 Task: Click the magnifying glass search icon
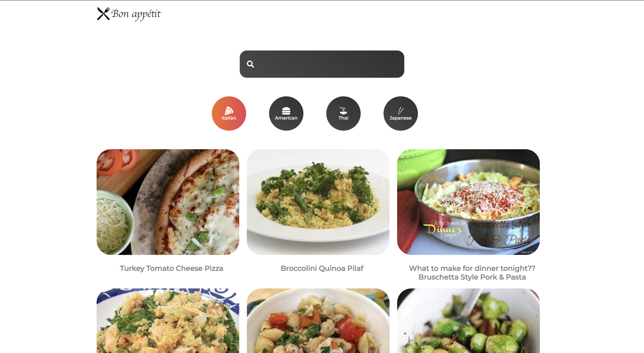[x=250, y=64]
